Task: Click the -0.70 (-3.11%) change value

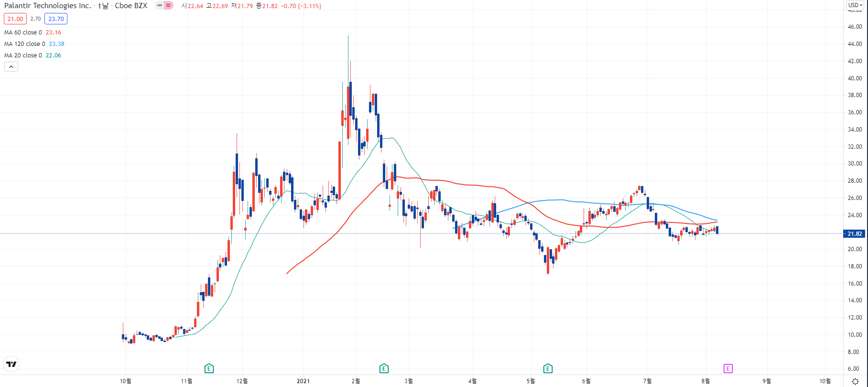Action: pos(301,6)
